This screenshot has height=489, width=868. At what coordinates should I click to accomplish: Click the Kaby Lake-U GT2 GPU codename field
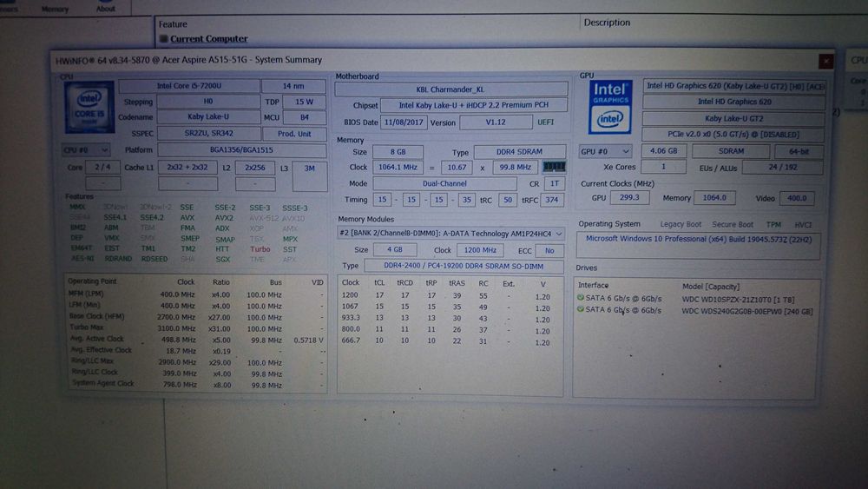click(x=733, y=118)
